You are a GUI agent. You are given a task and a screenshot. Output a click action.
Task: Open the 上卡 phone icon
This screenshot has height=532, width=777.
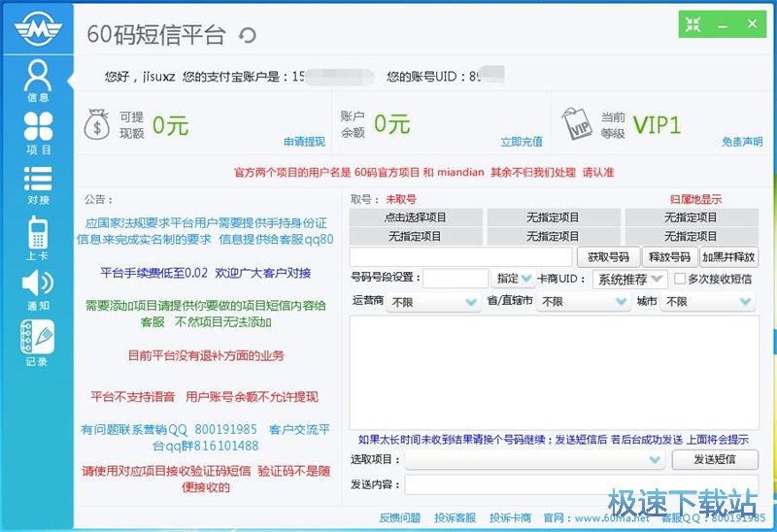tap(37, 239)
